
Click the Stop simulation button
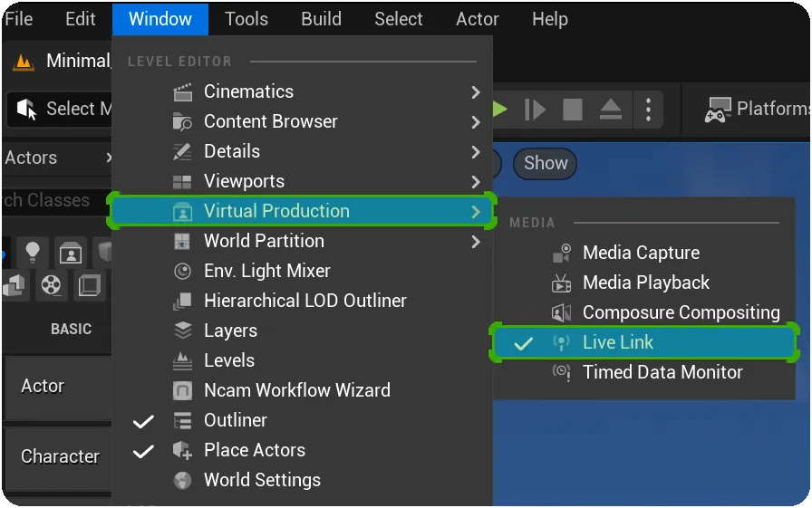point(573,110)
